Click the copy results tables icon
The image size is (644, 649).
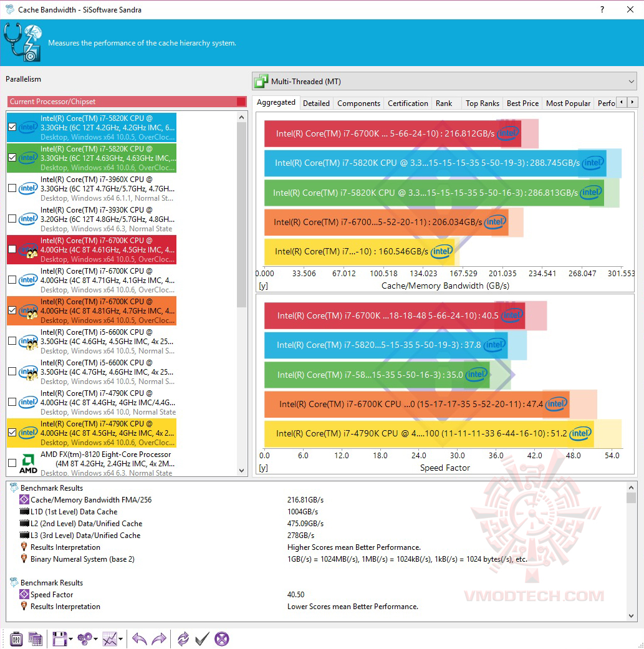35,638
